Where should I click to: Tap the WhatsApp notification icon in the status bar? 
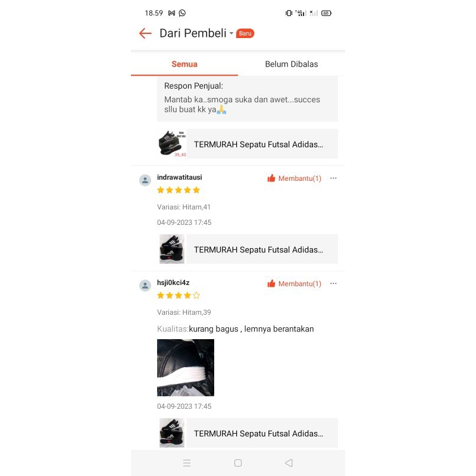click(x=182, y=13)
